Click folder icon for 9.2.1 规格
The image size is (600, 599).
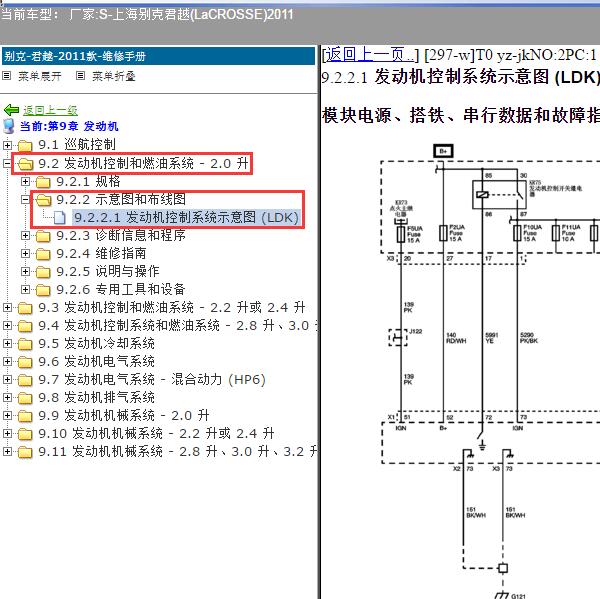pos(43,182)
